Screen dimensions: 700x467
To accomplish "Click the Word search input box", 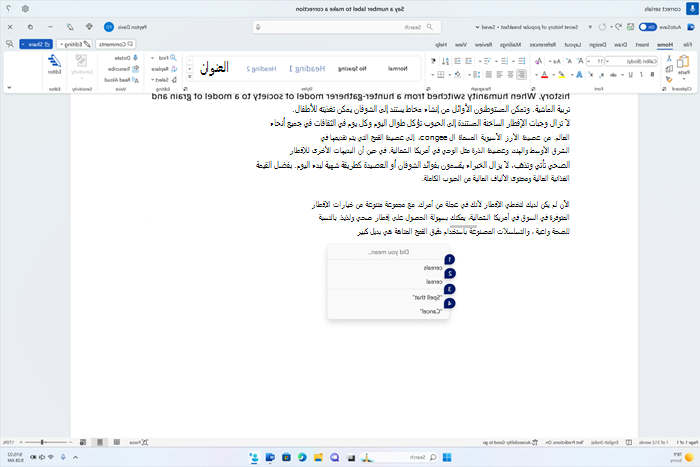I will tap(347, 27).
